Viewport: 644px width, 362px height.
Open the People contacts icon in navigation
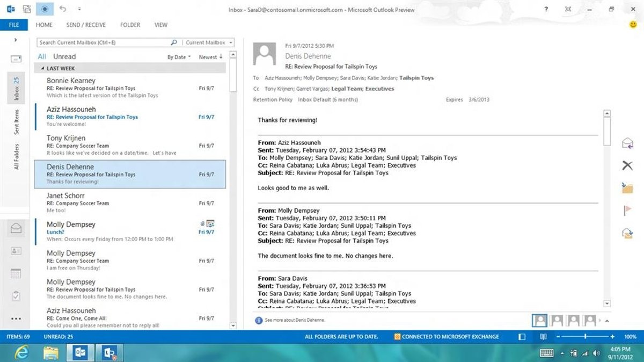pyautogui.click(x=16, y=251)
